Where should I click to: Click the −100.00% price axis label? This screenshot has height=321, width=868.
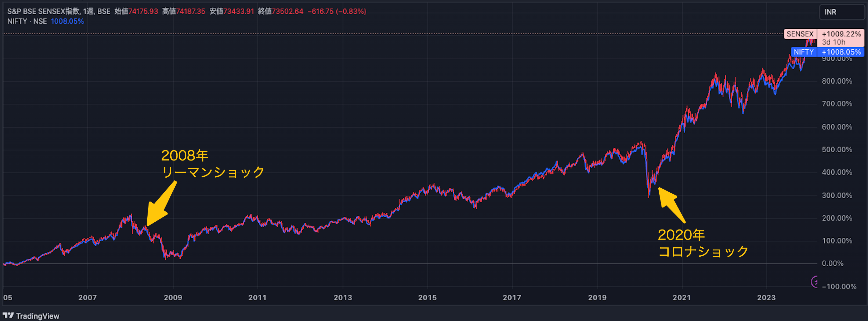click(839, 287)
